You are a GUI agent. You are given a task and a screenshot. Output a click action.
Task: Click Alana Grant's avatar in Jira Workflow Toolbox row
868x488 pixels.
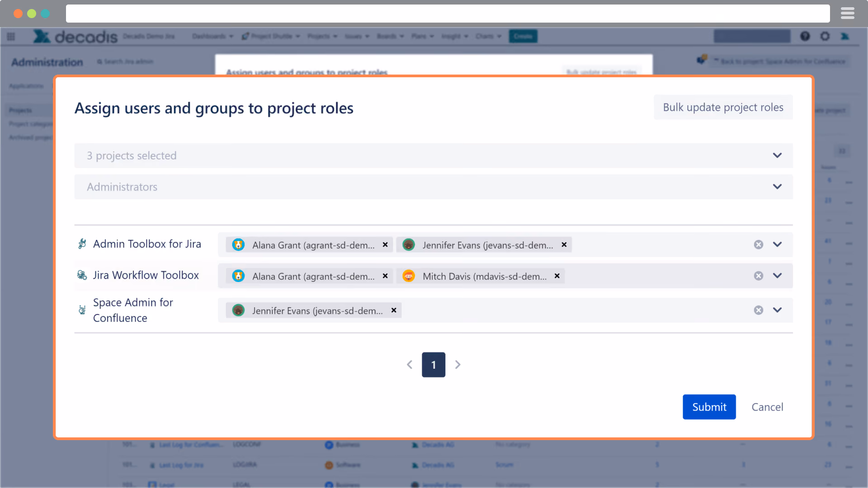[238, 276]
